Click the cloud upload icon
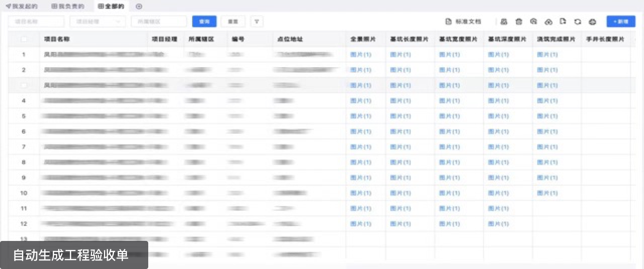The width and height of the screenshot is (644, 269). tap(548, 22)
